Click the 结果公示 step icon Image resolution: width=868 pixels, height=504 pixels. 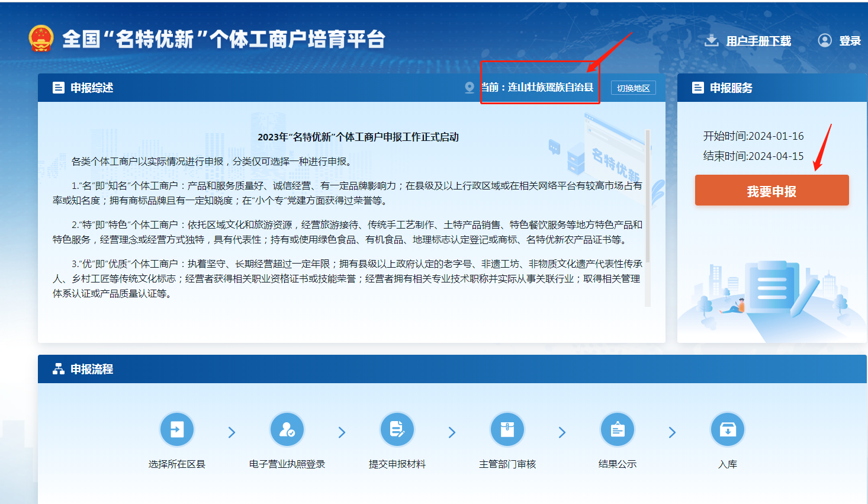(x=618, y=429)
